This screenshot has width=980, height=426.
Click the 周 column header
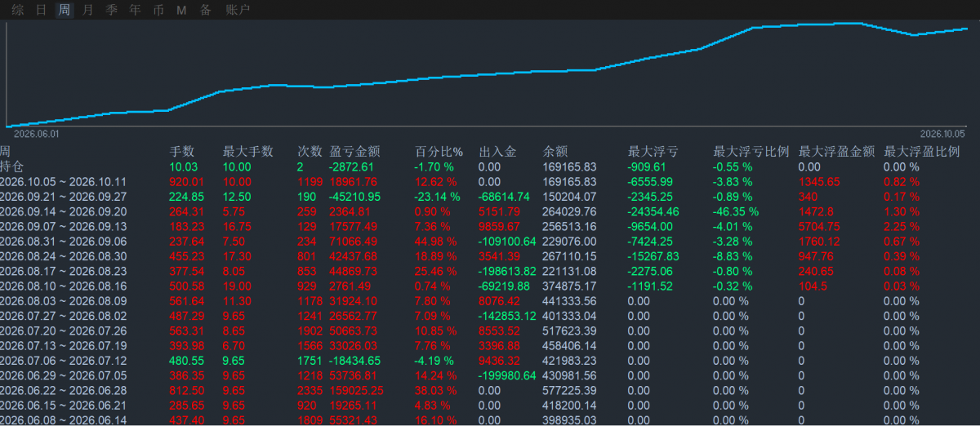(x=6, y=152)
